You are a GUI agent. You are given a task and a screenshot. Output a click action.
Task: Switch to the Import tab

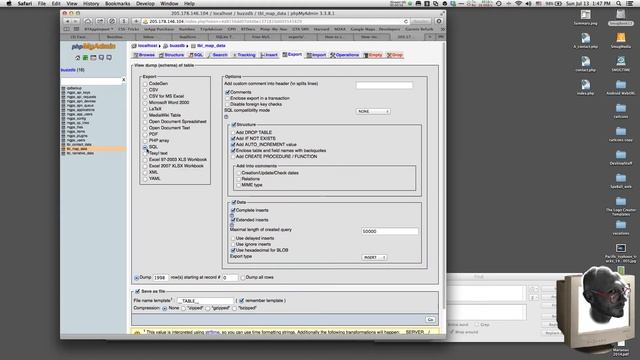tap(316, 55)
